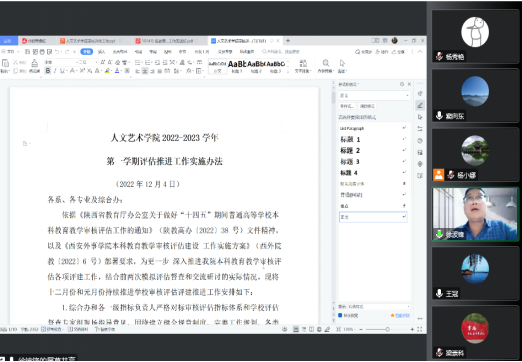Toggle bold formatting in the ribbon
The height and width of the screenshot is (362, 522).
coord(48,71)
